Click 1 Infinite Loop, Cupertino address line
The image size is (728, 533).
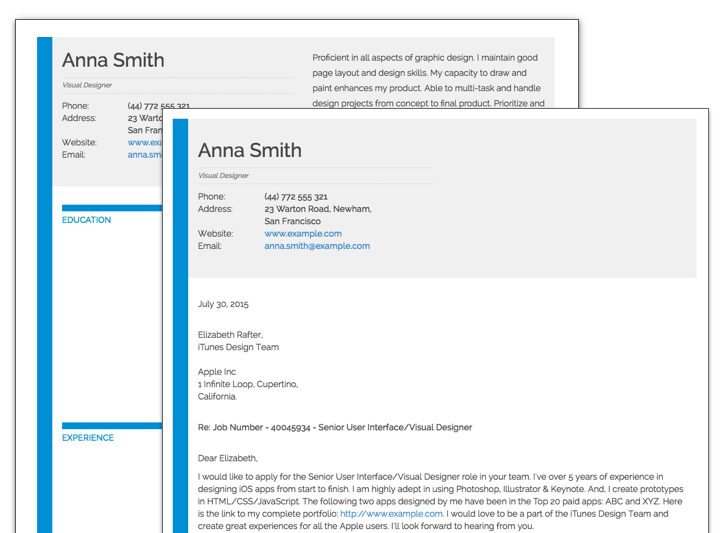click(x=248, y=384)
